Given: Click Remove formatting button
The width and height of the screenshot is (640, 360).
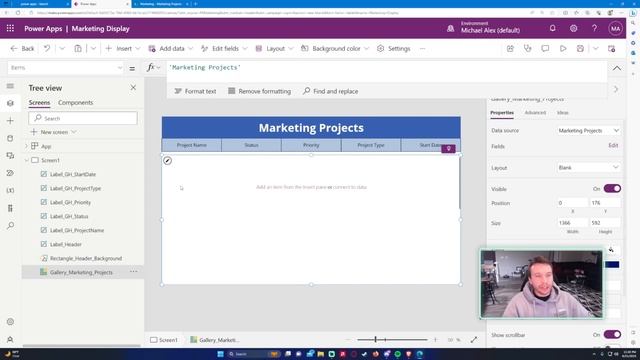Looking at the screenshot, I should click(x=260, y=91).
